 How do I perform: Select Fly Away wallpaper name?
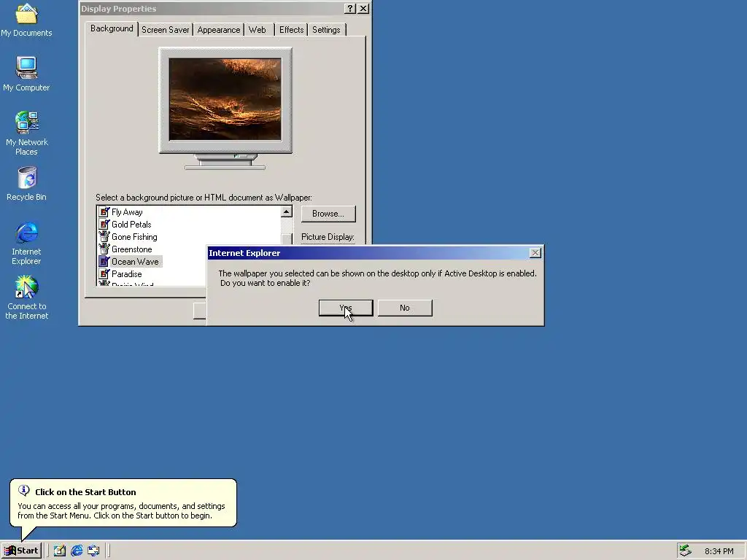(x=127, y=212)
